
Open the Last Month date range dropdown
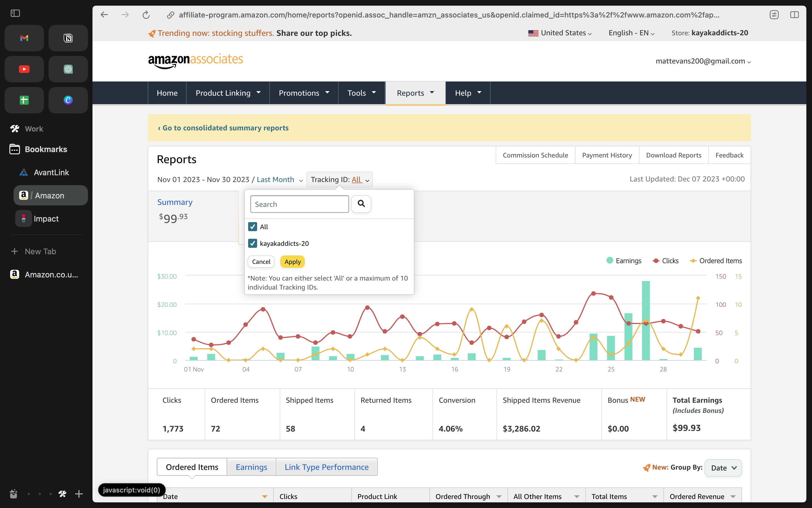(279, 179)
